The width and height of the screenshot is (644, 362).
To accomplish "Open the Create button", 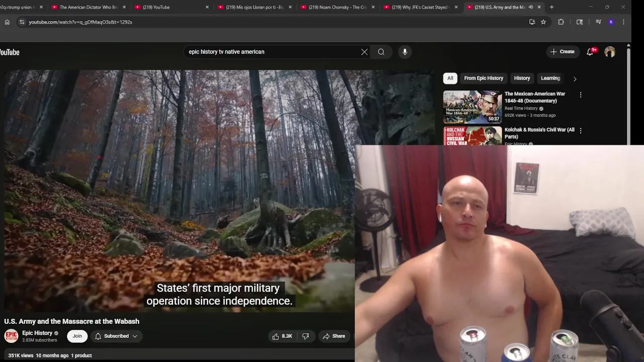I will pyautogui.click(x=562, y=52).
